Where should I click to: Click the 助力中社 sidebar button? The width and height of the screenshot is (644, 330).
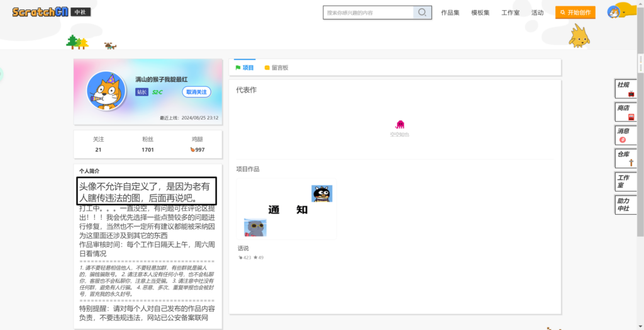pyautogui.click(x=625, y=205)
